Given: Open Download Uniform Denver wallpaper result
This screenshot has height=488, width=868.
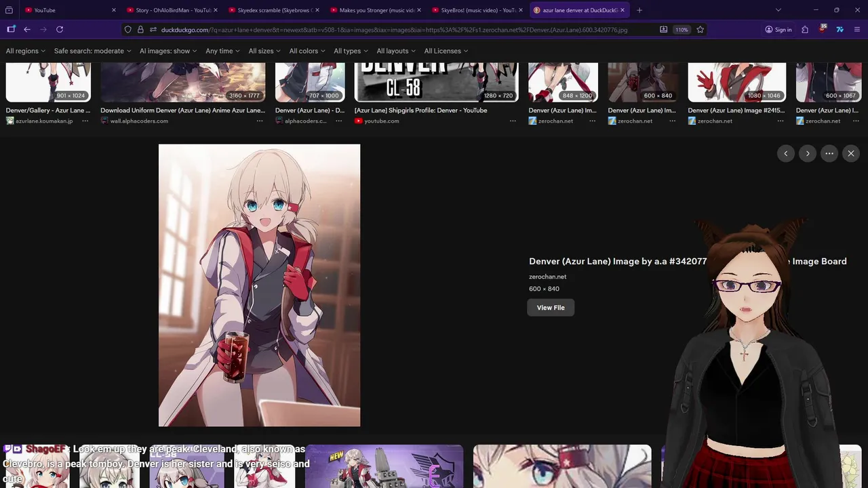Looking at the screenshot, I should click(183, 110).
